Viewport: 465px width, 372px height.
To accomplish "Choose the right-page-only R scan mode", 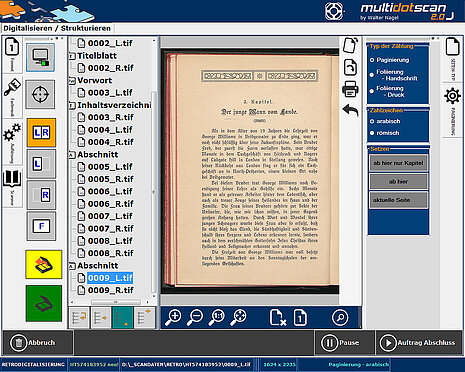I will [41, 195].
